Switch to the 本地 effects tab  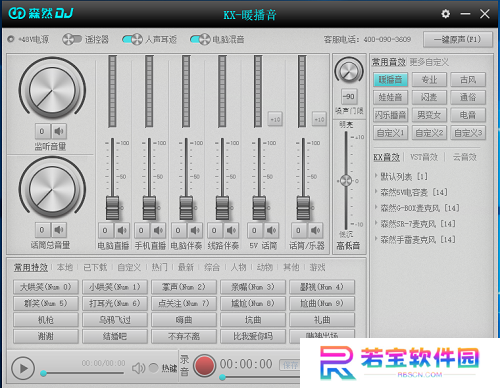tap(65, 267)
